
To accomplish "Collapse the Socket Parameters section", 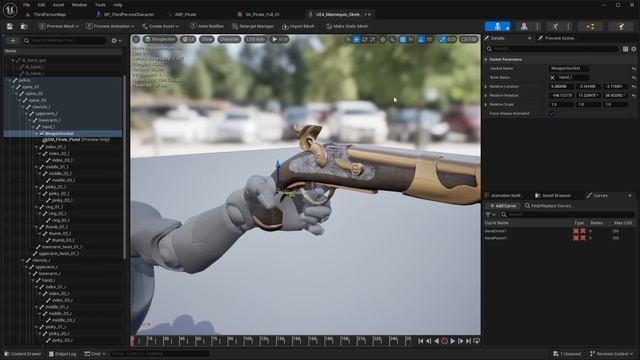I will [x=486, y=60].
